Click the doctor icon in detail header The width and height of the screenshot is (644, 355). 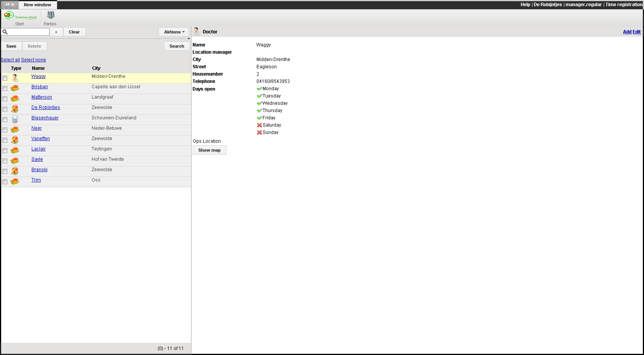point(197,31)
